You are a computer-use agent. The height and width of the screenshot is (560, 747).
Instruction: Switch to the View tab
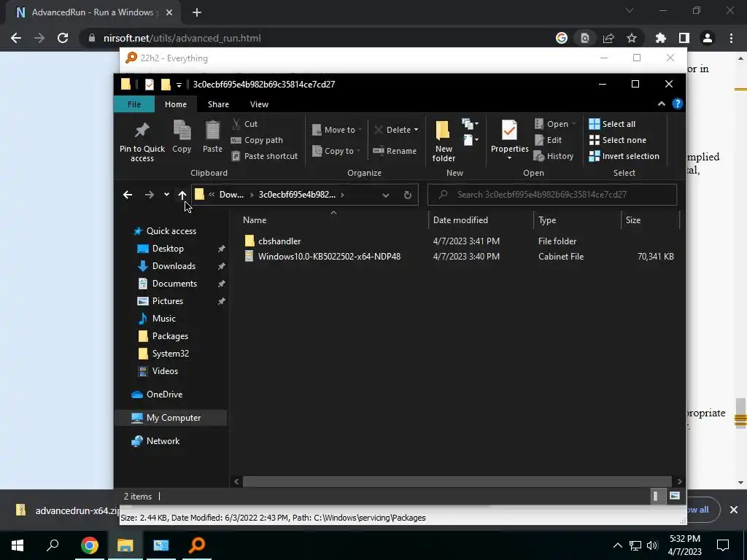(x=259, y=104)
